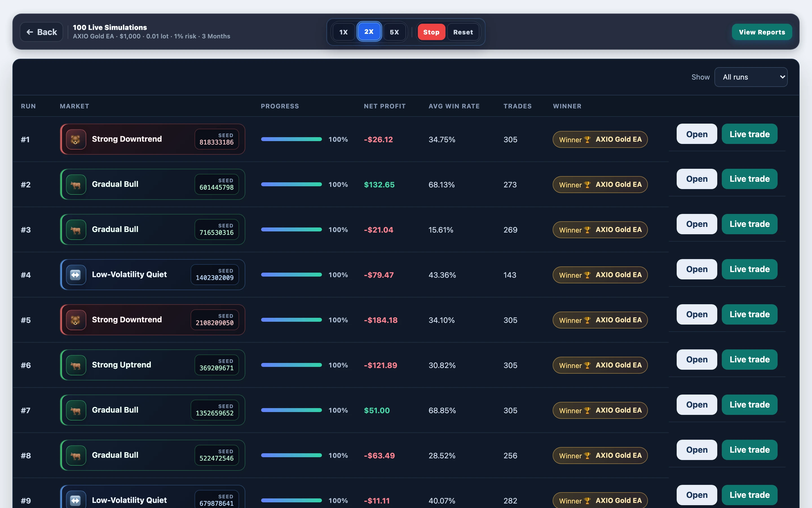The width and height of the screenshot is (812, 508).
Task: Click seed 1402302009 badge
Action: coord(215,275)
